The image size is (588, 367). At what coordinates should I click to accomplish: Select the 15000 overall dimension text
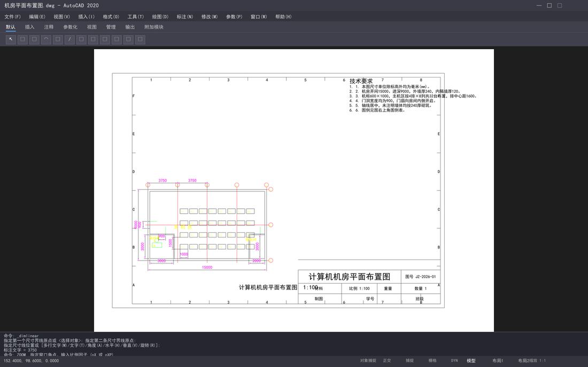[207, 267]
